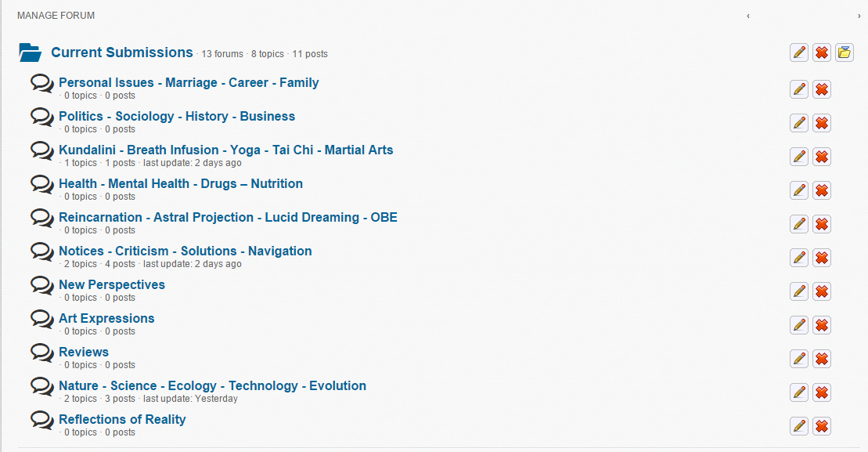Click the Reviews forum speech bubble icon
Screen dimensions: 868x452
click(x=42, y=353)
